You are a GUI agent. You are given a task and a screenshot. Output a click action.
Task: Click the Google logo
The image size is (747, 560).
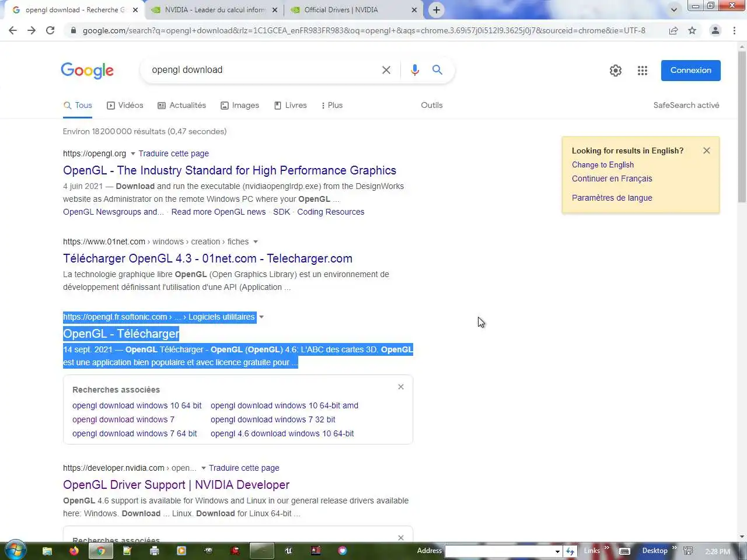coord(88,71)
